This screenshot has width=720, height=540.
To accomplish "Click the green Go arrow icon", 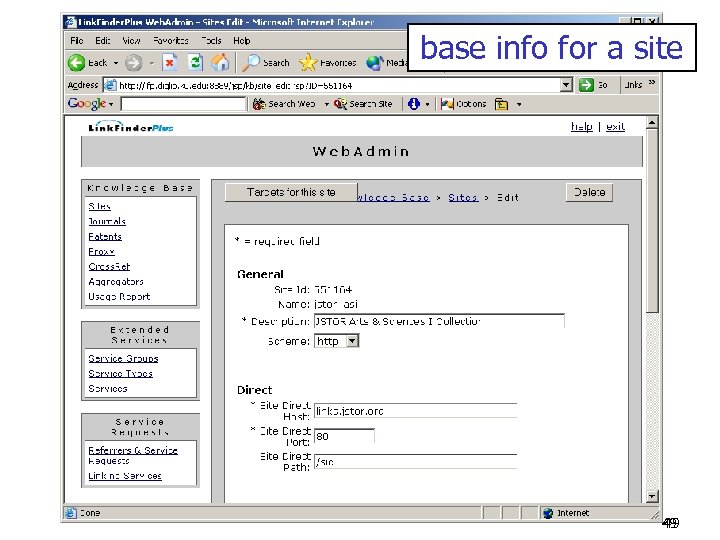I will click(586, 85).
